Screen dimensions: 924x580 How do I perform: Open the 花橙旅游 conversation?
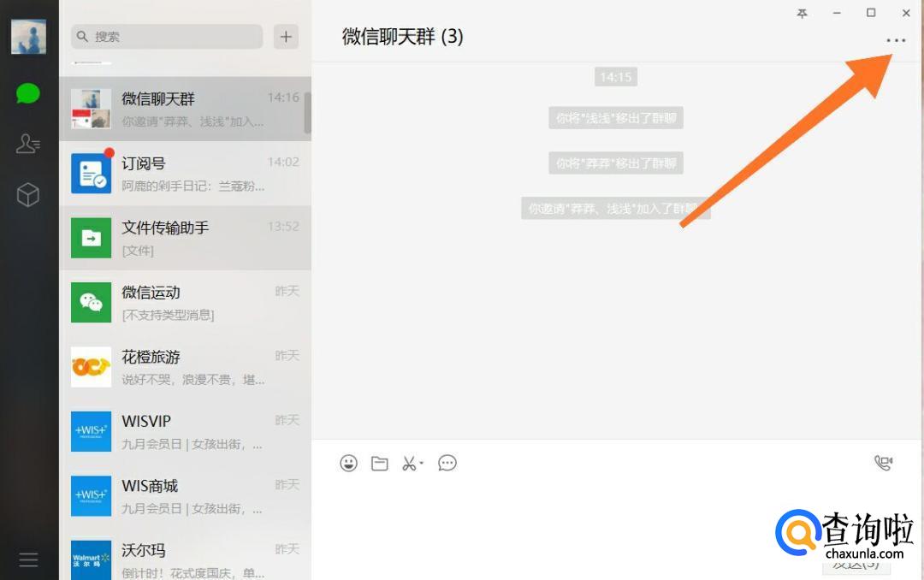(x=185, y=367)
